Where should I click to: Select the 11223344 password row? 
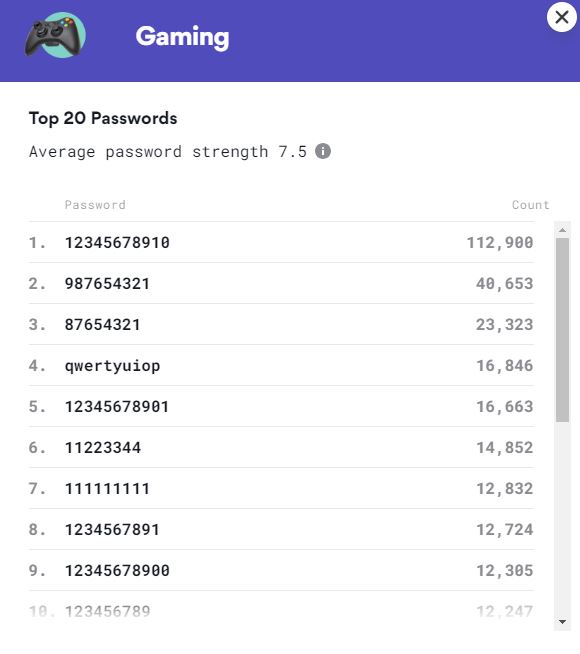click(281, 447)
